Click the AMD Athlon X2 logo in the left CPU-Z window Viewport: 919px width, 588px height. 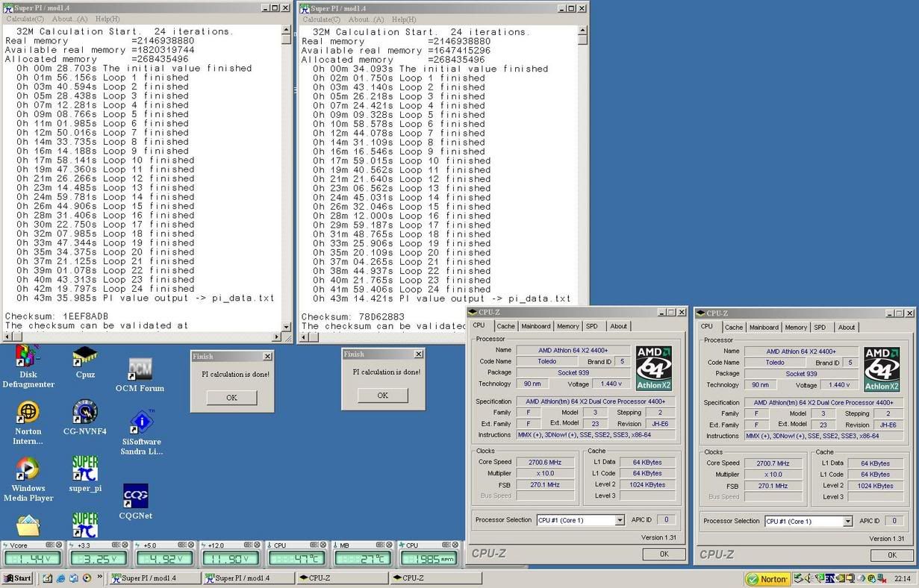point(653,369)
